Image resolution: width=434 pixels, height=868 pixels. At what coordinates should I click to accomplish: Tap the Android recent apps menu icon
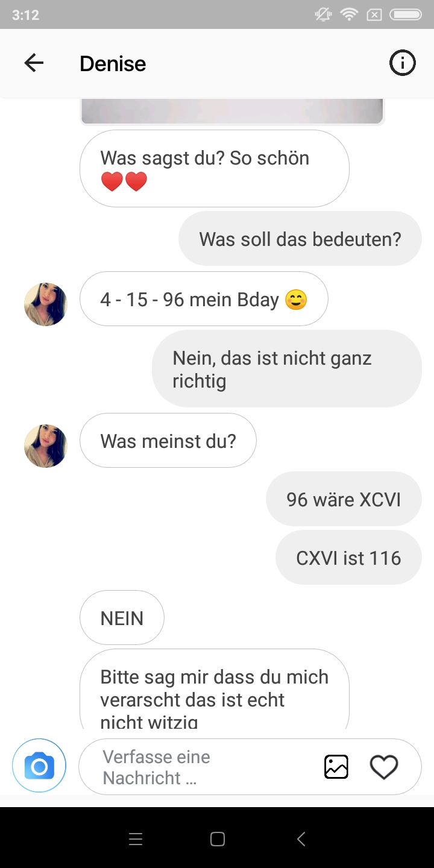pyautogui.click(x=136, y=838)
